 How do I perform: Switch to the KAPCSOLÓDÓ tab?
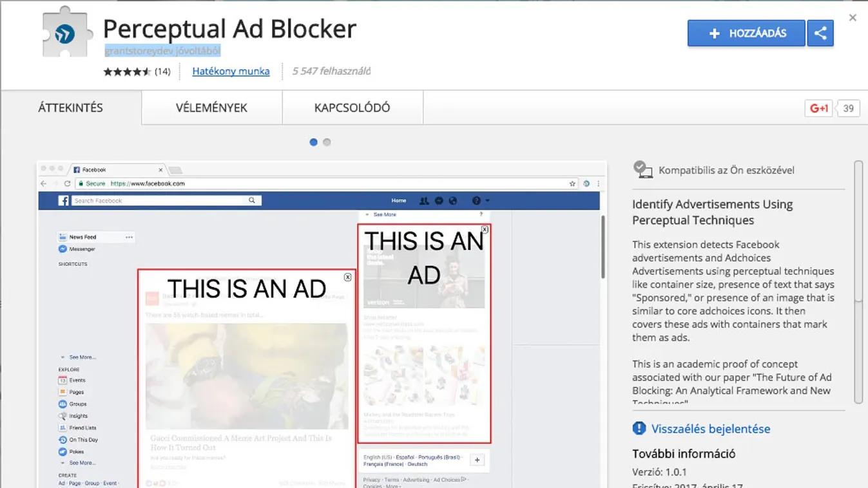(x=352, y=108)
